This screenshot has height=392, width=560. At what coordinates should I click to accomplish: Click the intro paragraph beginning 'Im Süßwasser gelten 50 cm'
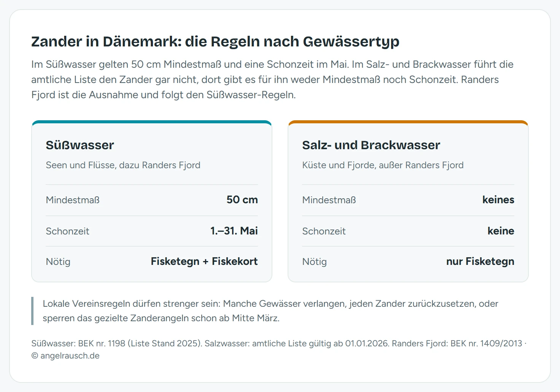click(272, 80)
